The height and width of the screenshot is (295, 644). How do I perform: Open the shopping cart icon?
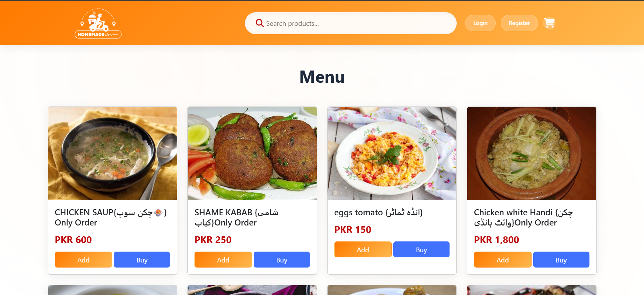pyautogui.click(x=549, y=23)
